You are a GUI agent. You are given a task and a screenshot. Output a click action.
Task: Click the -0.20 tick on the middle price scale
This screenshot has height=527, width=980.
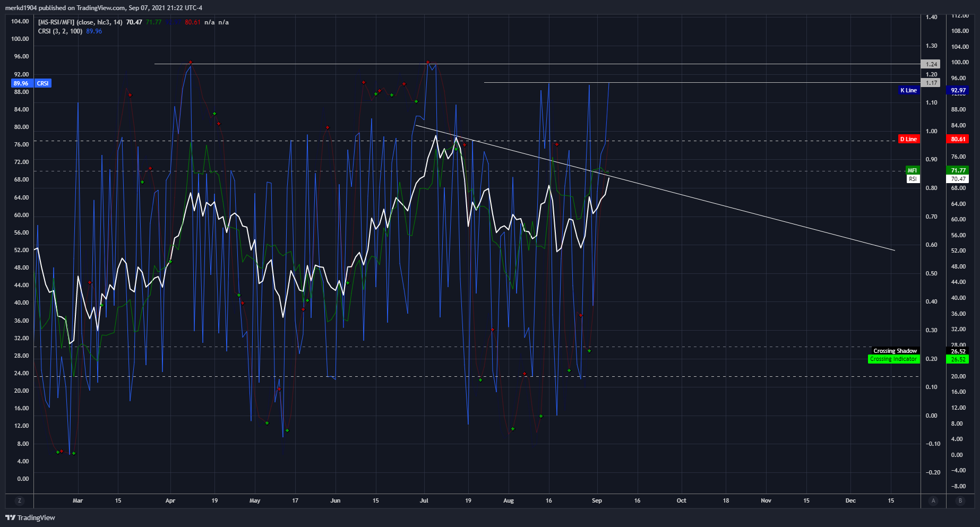[x=933, y=472]
